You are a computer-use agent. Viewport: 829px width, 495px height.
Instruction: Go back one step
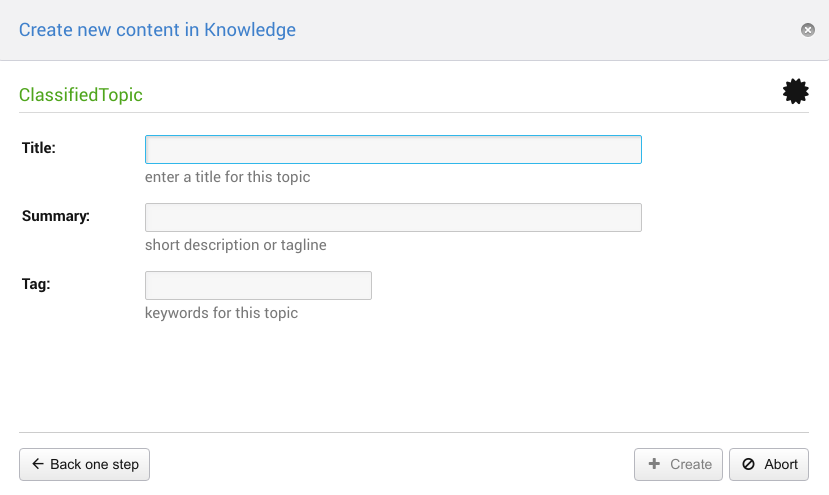coord(85,464)
